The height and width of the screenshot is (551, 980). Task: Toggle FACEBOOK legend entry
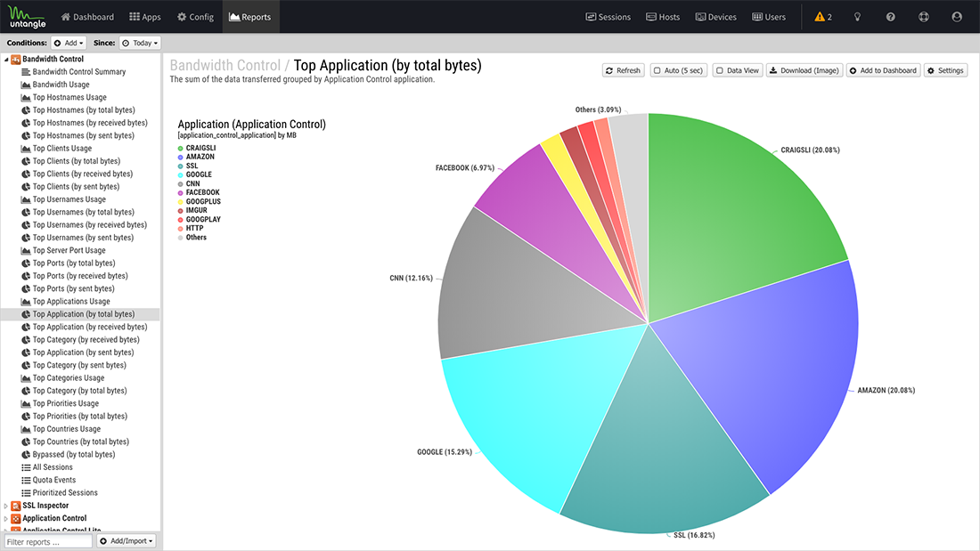click(x=199, y=192)
